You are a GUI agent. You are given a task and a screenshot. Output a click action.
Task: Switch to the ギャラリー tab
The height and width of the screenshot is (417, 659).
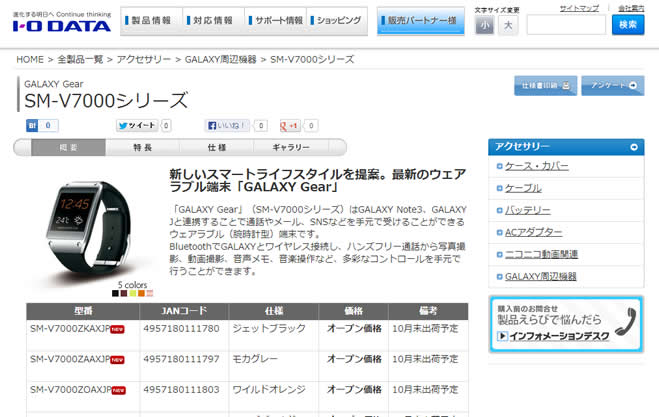coord(291,148)
